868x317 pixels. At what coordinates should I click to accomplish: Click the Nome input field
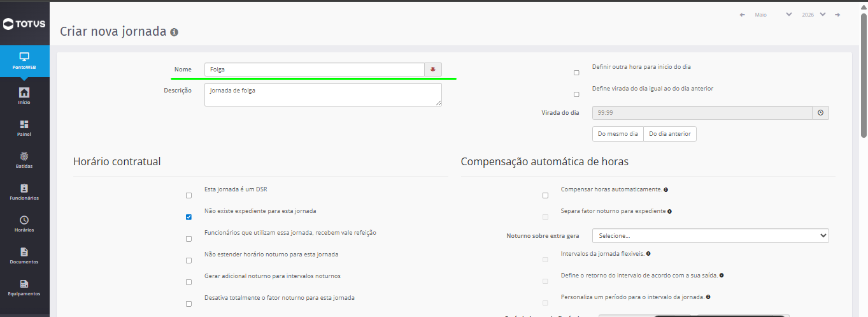[x=315, y=70]
